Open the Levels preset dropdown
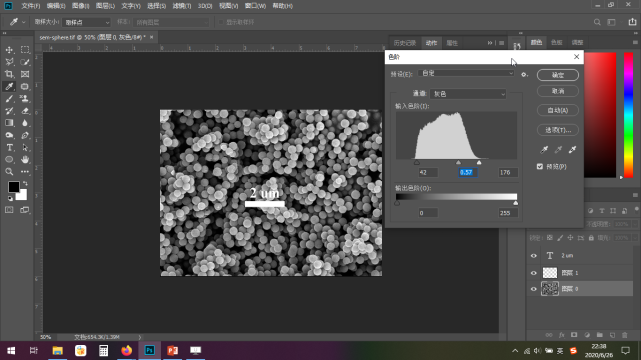 point(466,73)
